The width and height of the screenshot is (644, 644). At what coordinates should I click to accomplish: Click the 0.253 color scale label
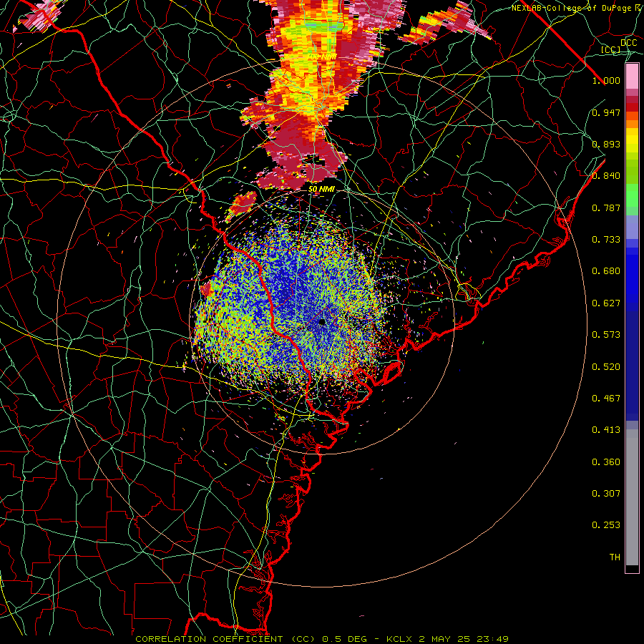coord(606,525)
